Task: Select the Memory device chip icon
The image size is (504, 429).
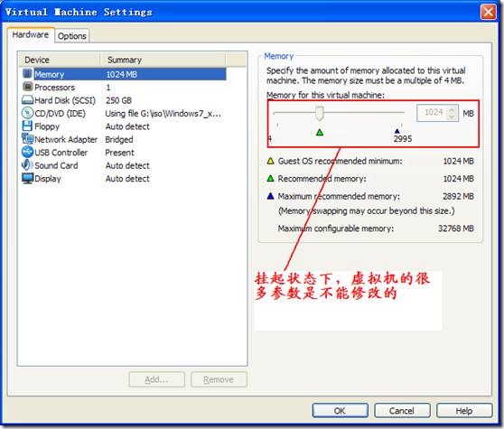Action: click(x=28, y=73)
